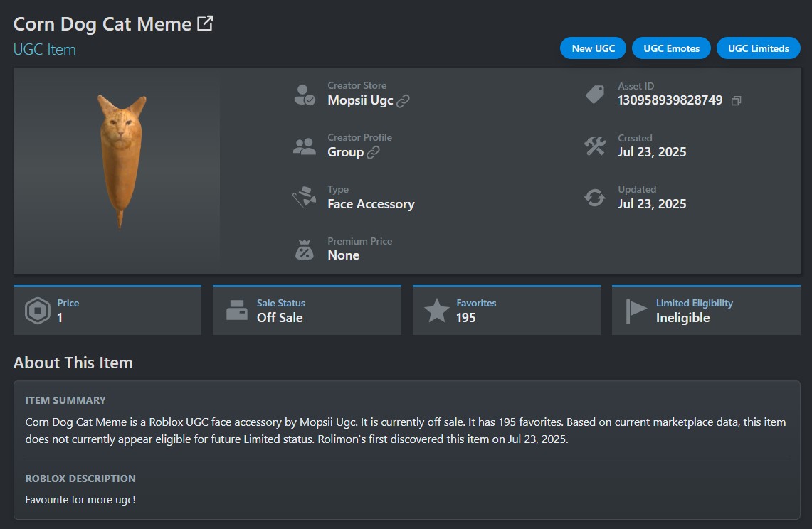Click the Creator Profile group people icon
The image size is (812, 529).
(x=305, y=146)
